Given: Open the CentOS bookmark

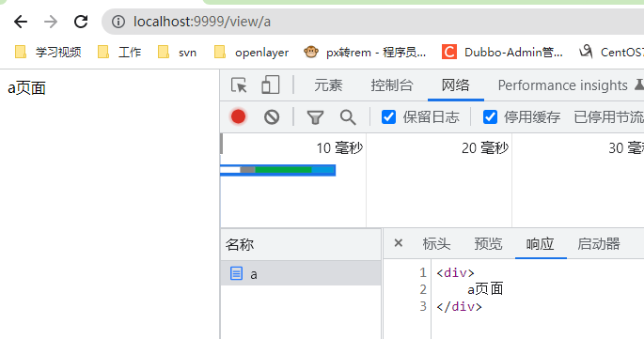Looking at the screenshot, I should pyautogui.click(x=611, y=53).
